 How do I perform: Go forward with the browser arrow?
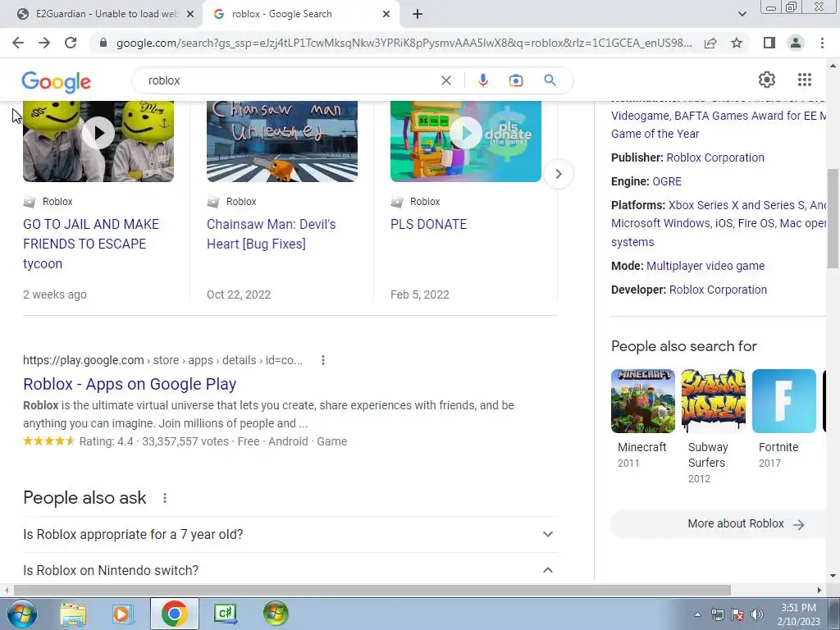click(44, 43)
